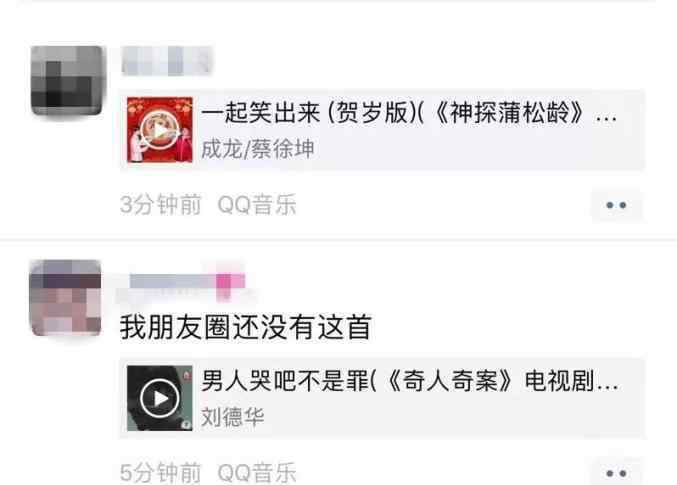Open the more options dots on the 3分钟前 post
Screen dimensions: 677x485
click(616, 205)
